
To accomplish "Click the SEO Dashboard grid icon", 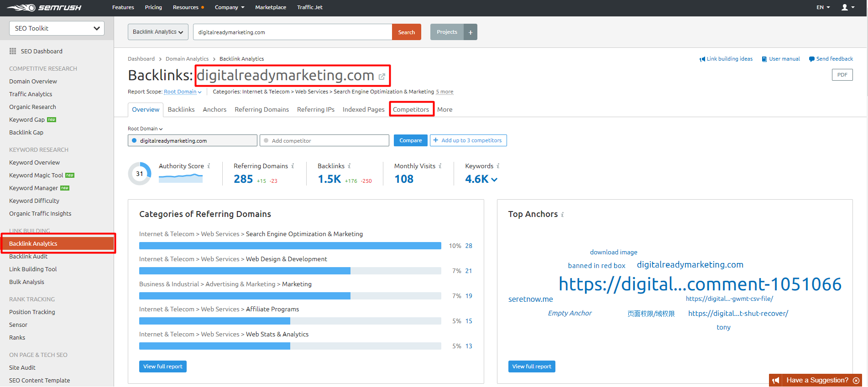I will tap(13, 52).
